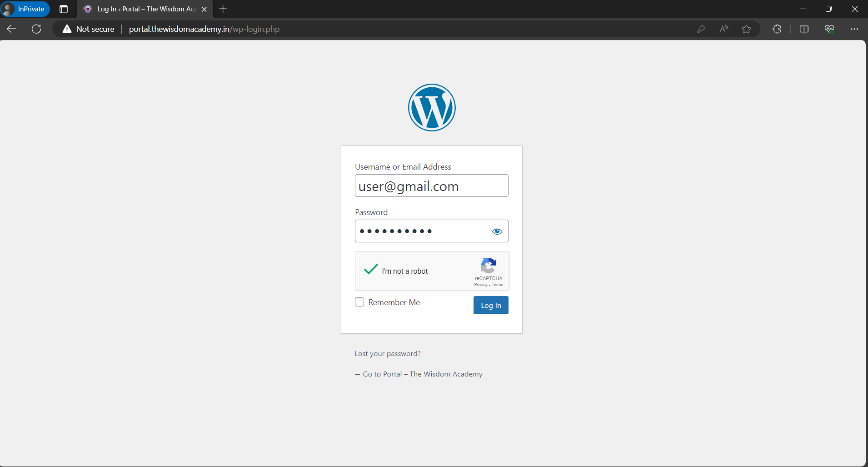This screenshot has width=868, height=467.
Task: Open a new tab with plus button
Action: tap(223, 9)
